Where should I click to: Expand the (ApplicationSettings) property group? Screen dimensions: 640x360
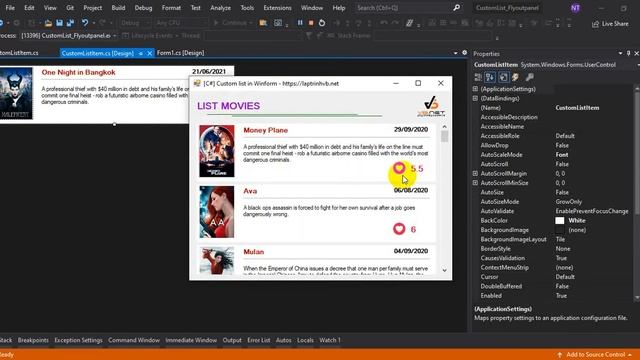pyautogui.click(x=475, y=89)
